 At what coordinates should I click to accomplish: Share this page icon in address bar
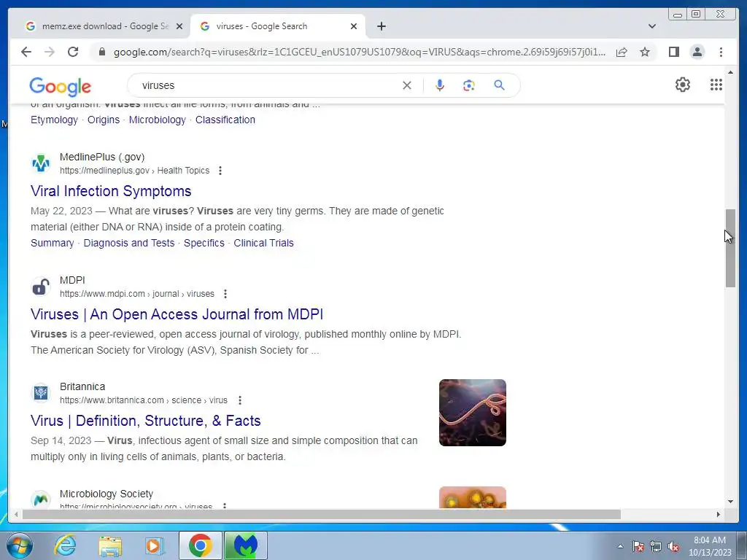pos(622,52)
